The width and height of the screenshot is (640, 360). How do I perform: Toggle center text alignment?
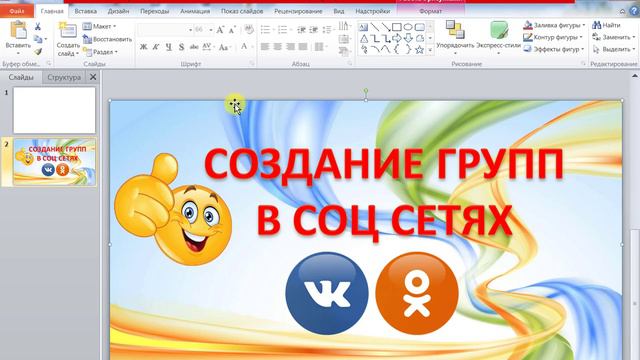tap(278, 47)
